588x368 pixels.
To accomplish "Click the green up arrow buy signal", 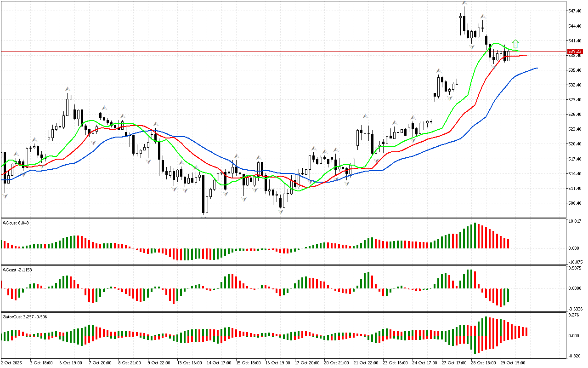I will pyautogui.click(x=515, y=44).
